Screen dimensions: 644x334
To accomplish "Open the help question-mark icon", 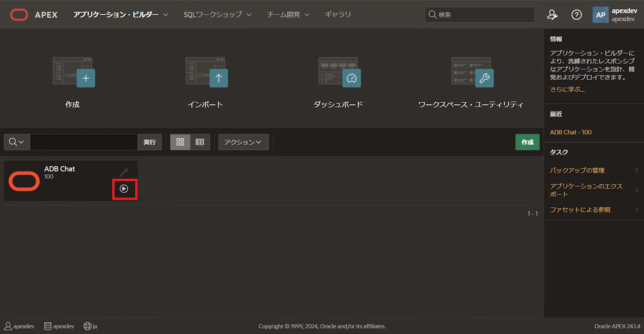I will pyautogui.click(x=576, y=14).
